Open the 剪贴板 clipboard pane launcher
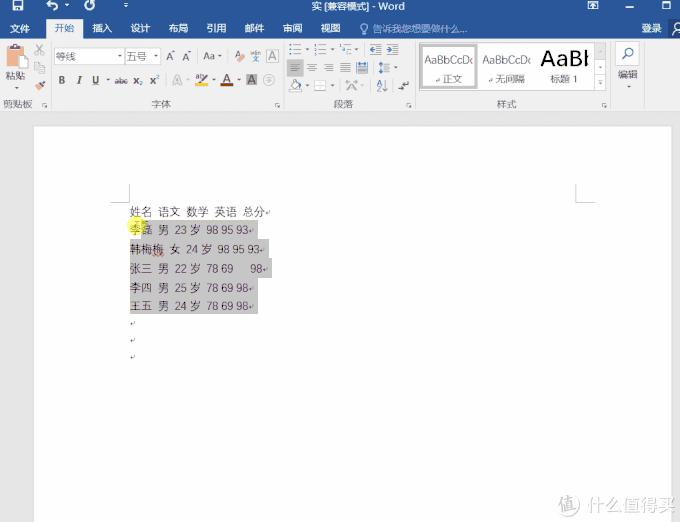 44,105
